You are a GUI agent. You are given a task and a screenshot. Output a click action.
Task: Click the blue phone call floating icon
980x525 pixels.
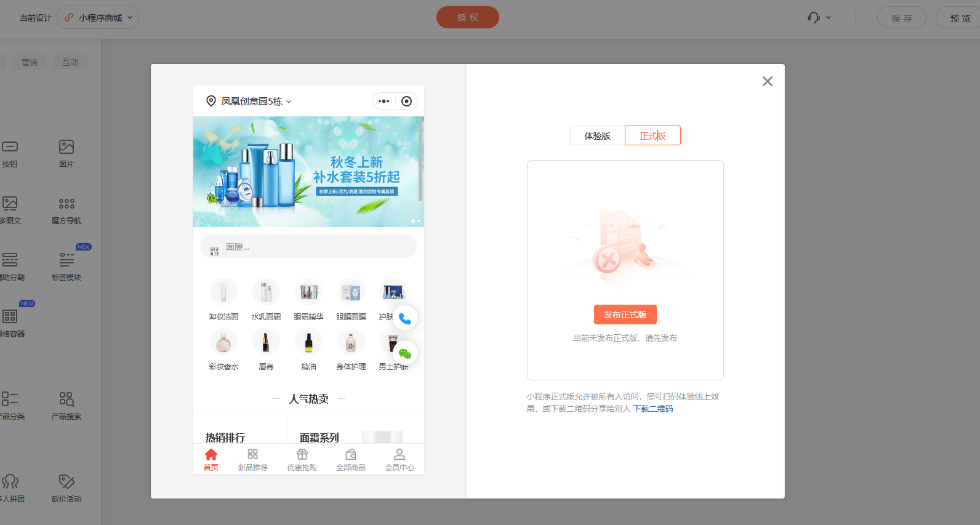click(x=405, y=318)
